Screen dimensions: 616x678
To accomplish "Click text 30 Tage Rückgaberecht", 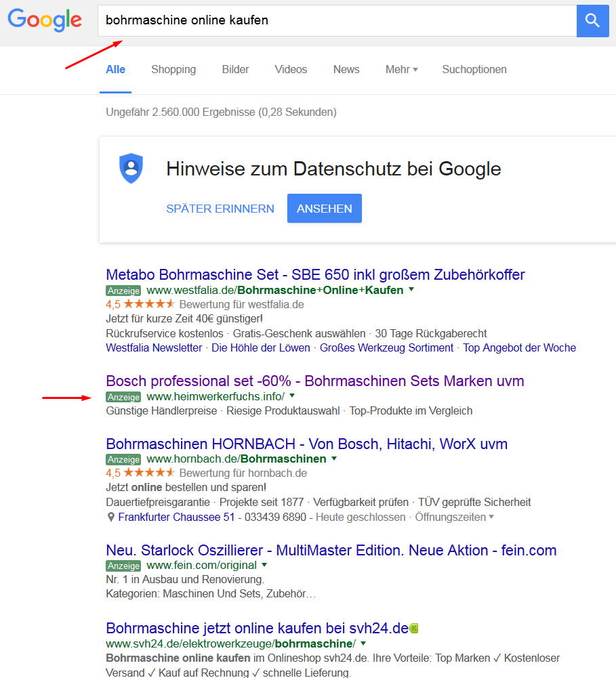I will [431, 333].
